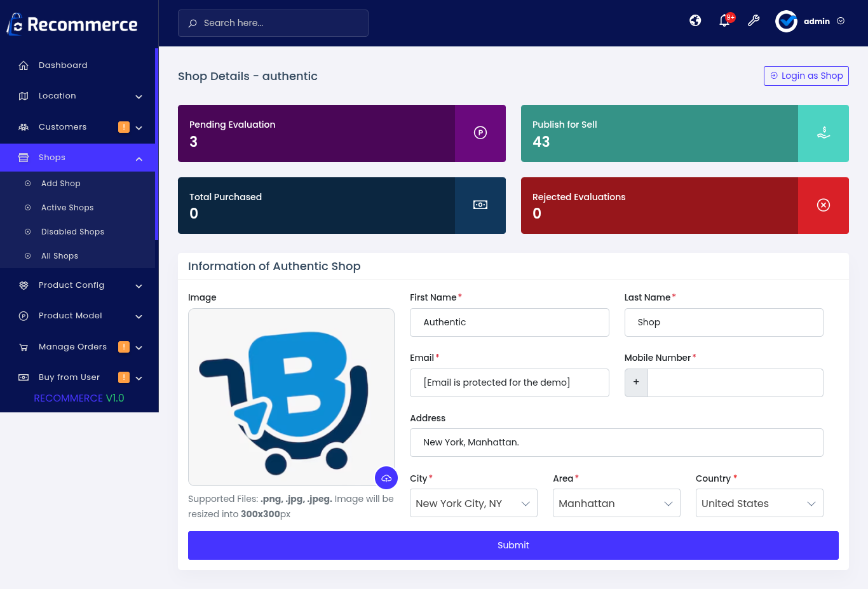868x589 pixels.
Task: Click the admin username text
Action: 817,21
